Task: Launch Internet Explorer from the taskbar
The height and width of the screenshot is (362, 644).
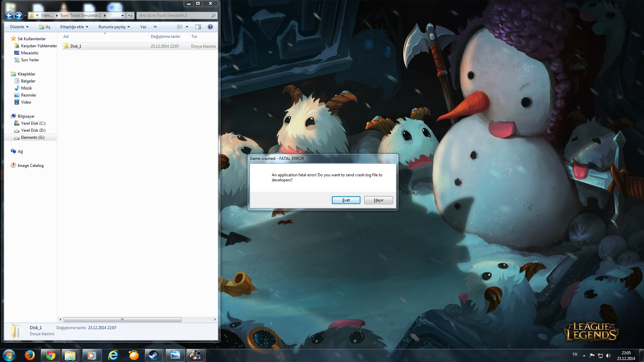Action: (113, 355)
